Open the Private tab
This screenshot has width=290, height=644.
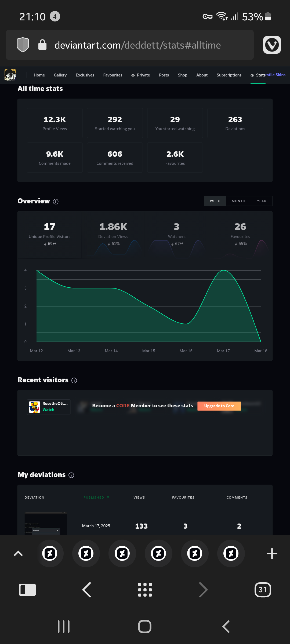[x=140, y=75]
